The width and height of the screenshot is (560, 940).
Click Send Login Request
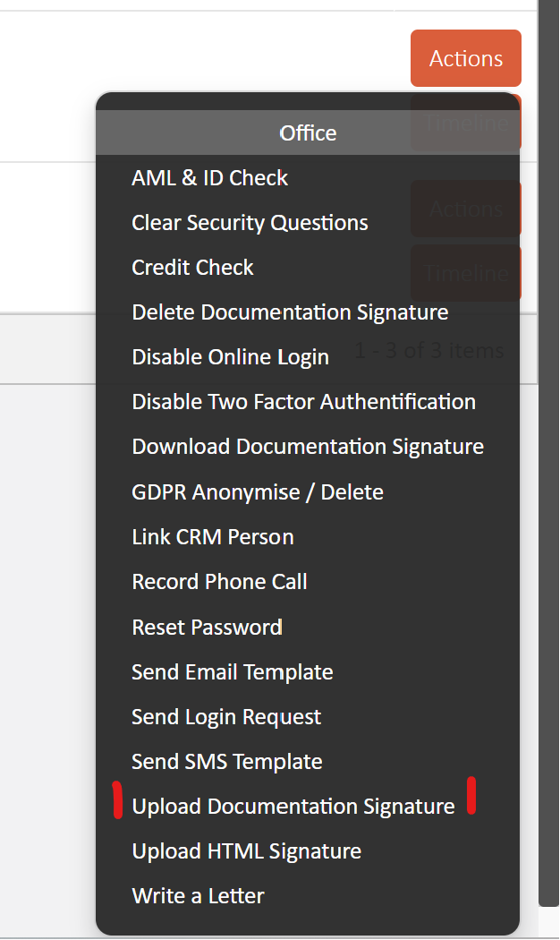pyautogui.click(x=226, y=717)
